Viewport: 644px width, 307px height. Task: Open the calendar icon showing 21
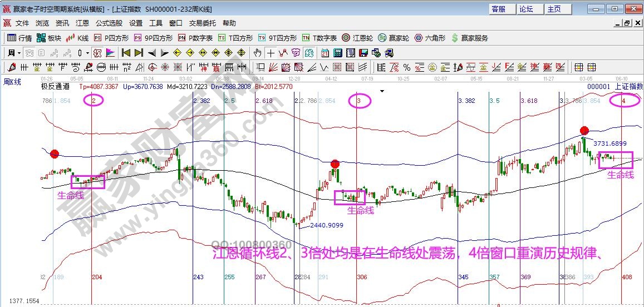click(x=324, y=53)
